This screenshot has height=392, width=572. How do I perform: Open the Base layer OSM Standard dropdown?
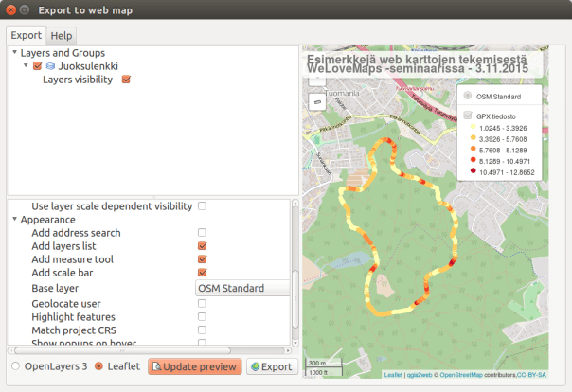coord(242,288)
